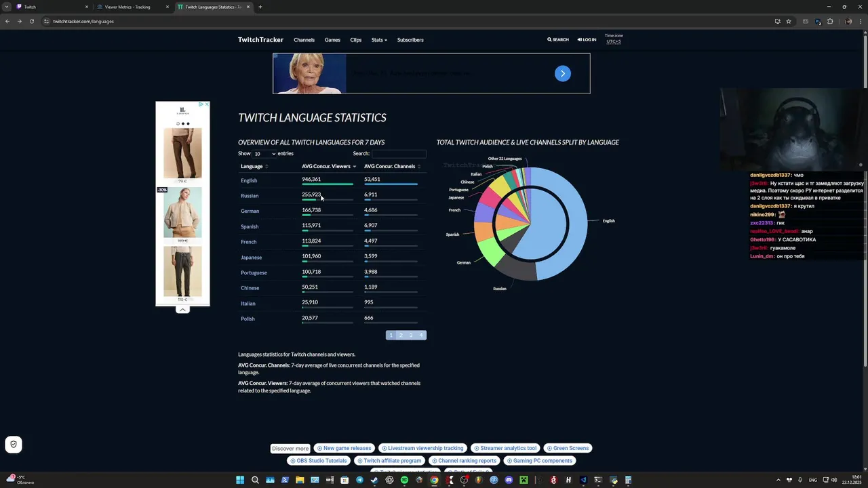Click the Streamer analytics tool link

[505, 448]
